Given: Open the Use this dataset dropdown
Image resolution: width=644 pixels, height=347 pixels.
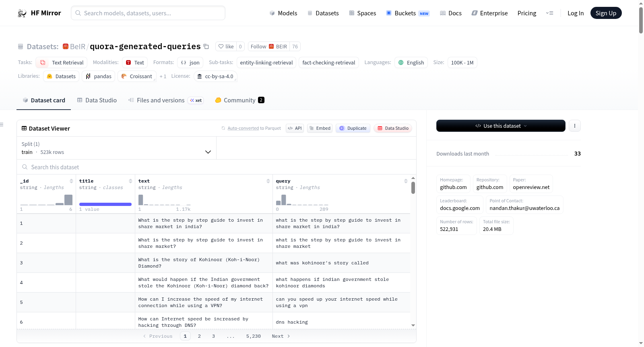Looking at the screenshot, I should tap(501, 126).
